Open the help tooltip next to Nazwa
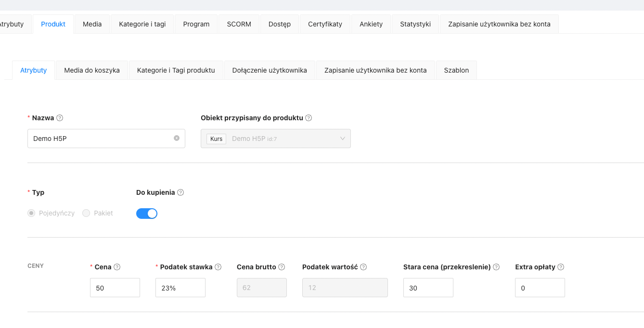 [59, 117]
